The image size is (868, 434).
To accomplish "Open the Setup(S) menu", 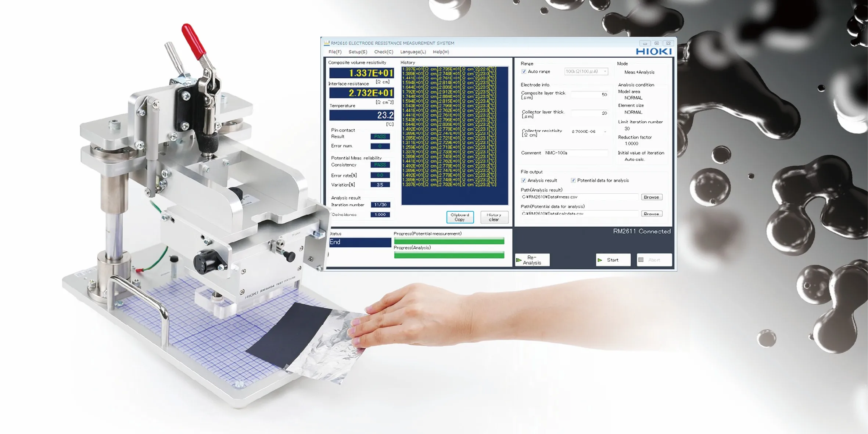I will click(358, 52).
